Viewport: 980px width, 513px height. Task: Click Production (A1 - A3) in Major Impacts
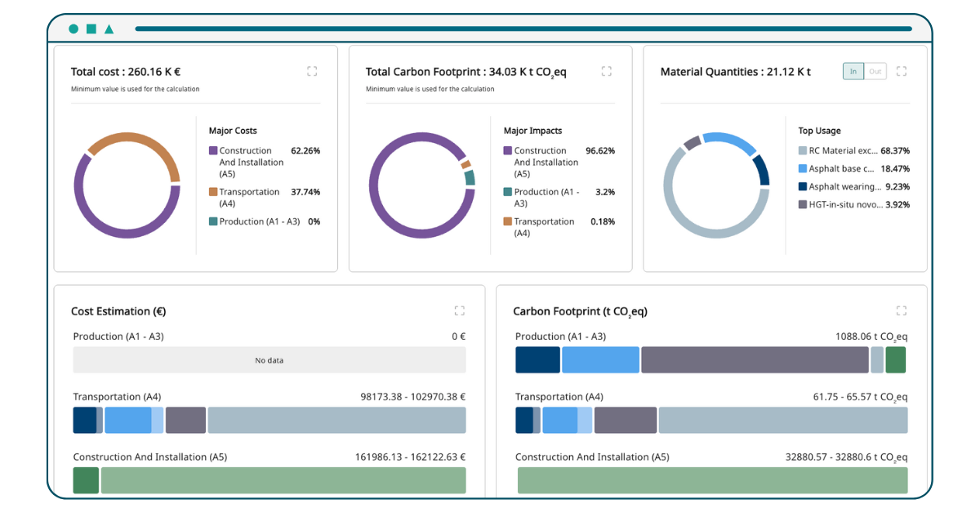coord(546,198)
